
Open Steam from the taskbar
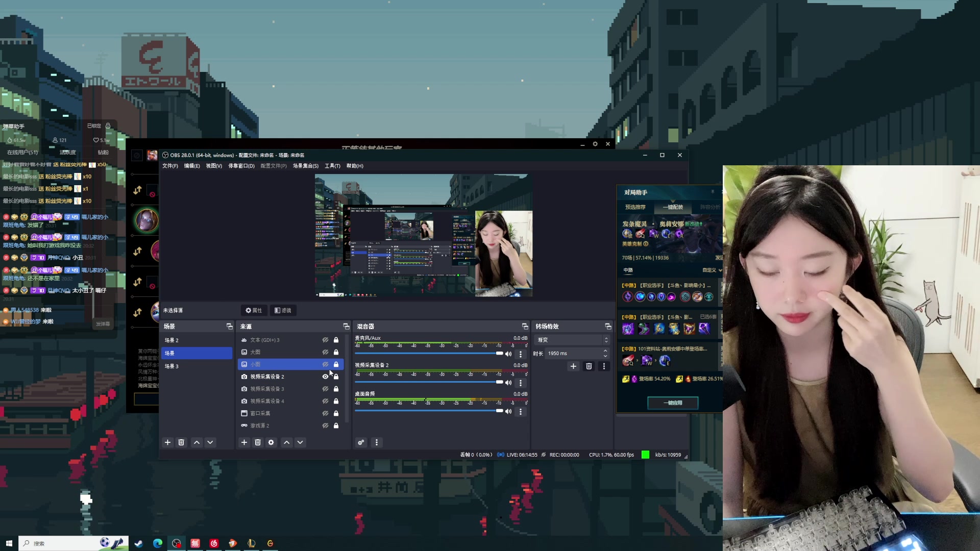(138, 543)
